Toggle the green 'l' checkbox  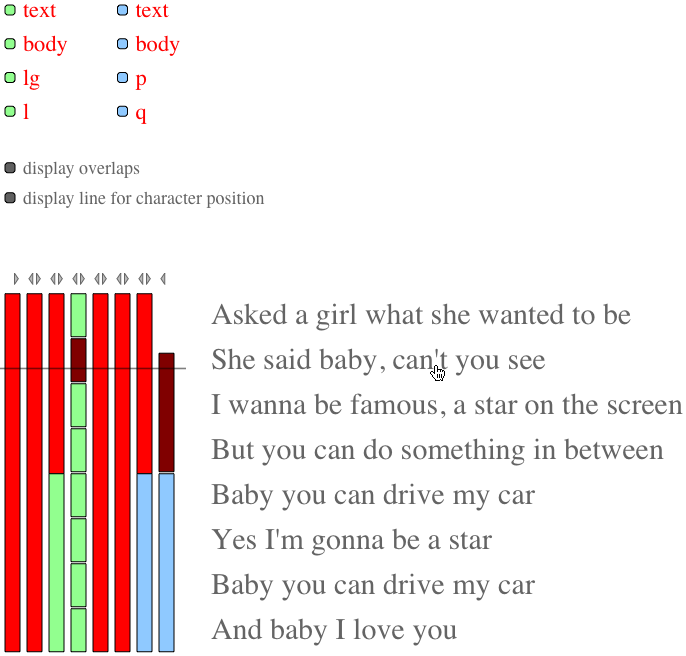(x=10, y=111)
